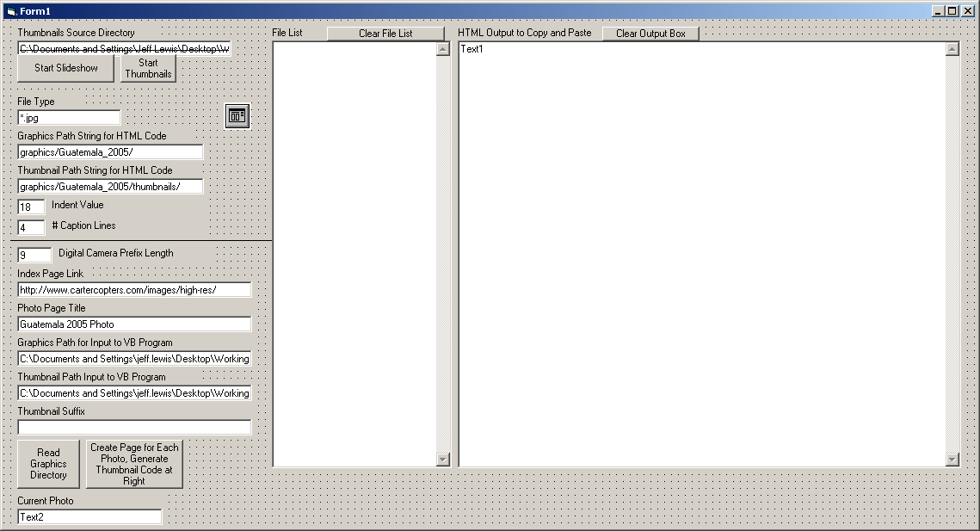980x531 pixels.
Task: Close the Form1 window
Action: tap(967, 11)
